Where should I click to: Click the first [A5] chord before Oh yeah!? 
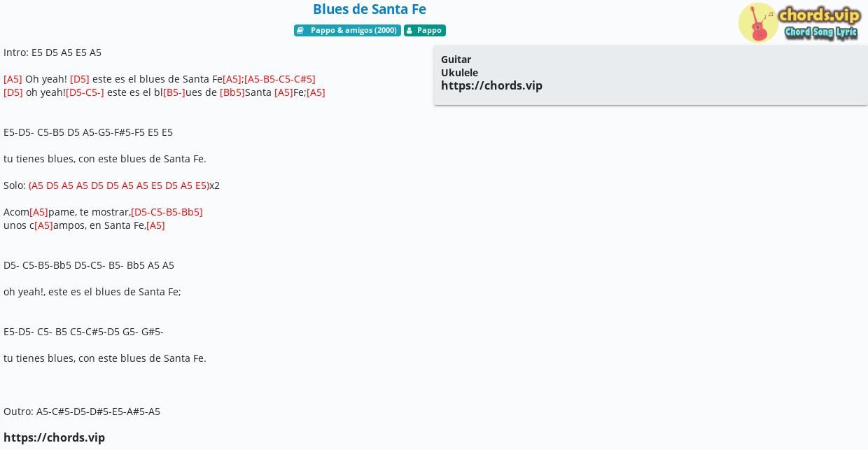coord(13,79)
